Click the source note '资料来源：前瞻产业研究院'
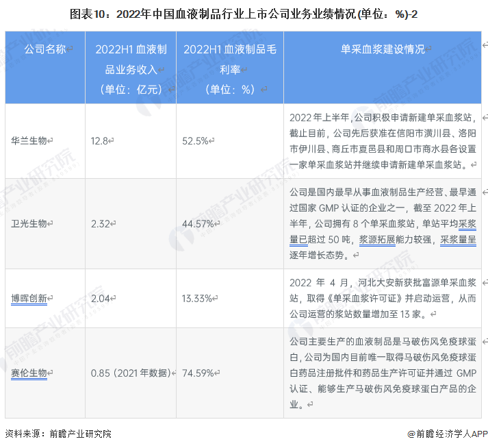The height and width of the screenshot is (448, 488). pos(58,434)
